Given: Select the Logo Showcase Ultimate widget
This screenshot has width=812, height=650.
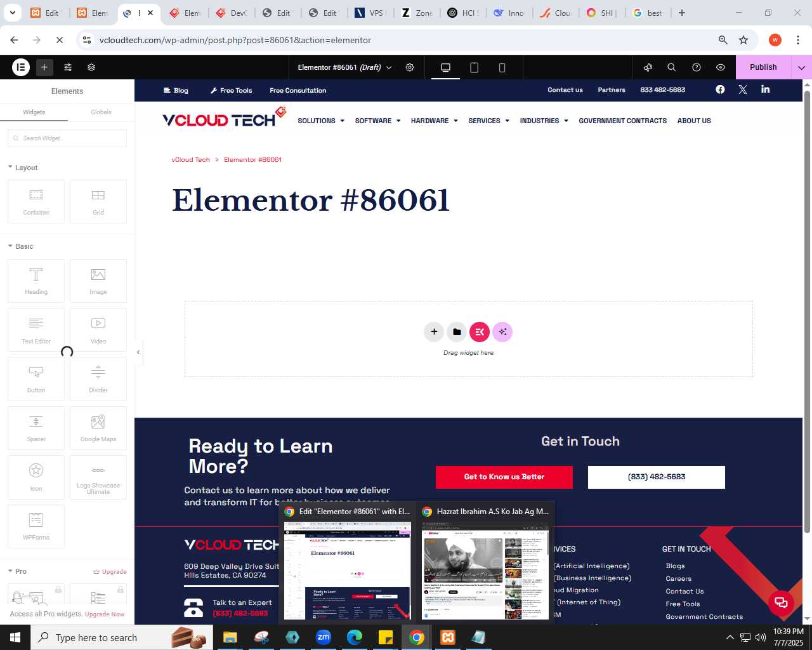Looking at the screenshot, I should (98, 477).
